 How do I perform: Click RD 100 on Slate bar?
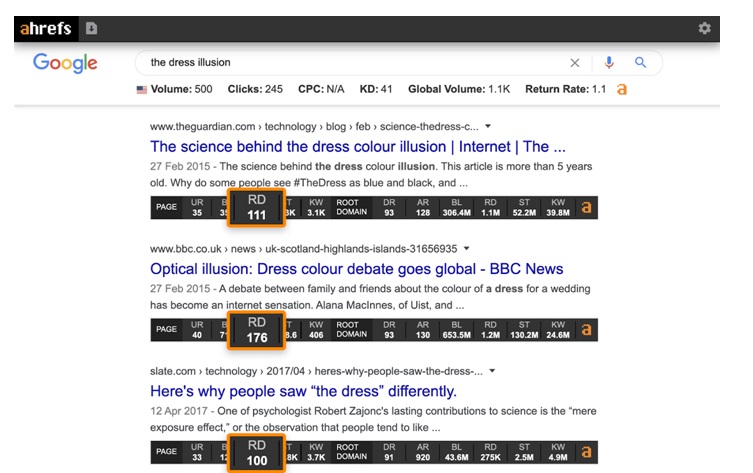coord(256,452)
